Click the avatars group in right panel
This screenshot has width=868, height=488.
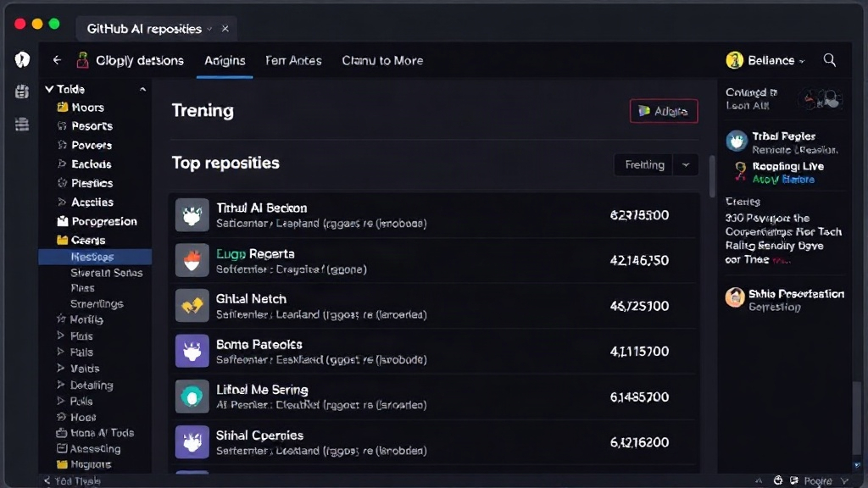(822, 99)
